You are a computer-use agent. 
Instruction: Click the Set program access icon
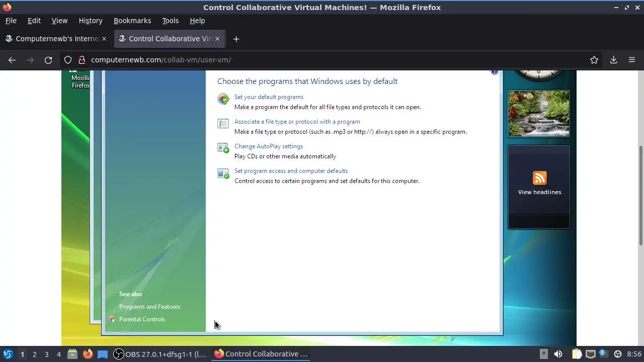[x=223, y=173]
